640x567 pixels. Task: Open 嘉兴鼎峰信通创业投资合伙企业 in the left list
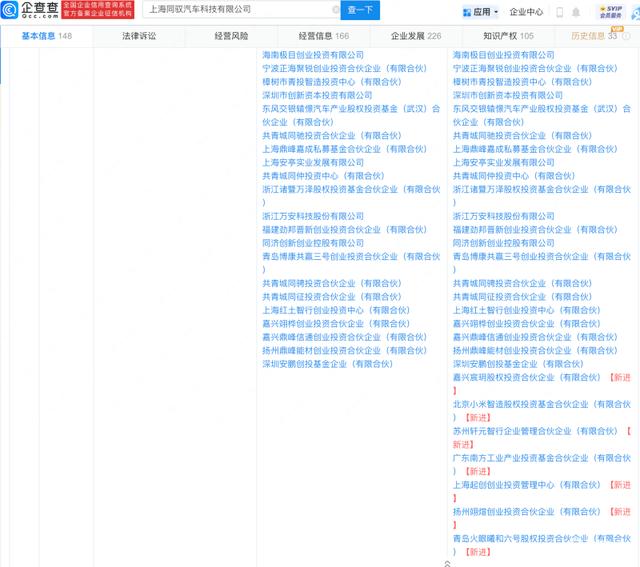[x=344, y=338]
